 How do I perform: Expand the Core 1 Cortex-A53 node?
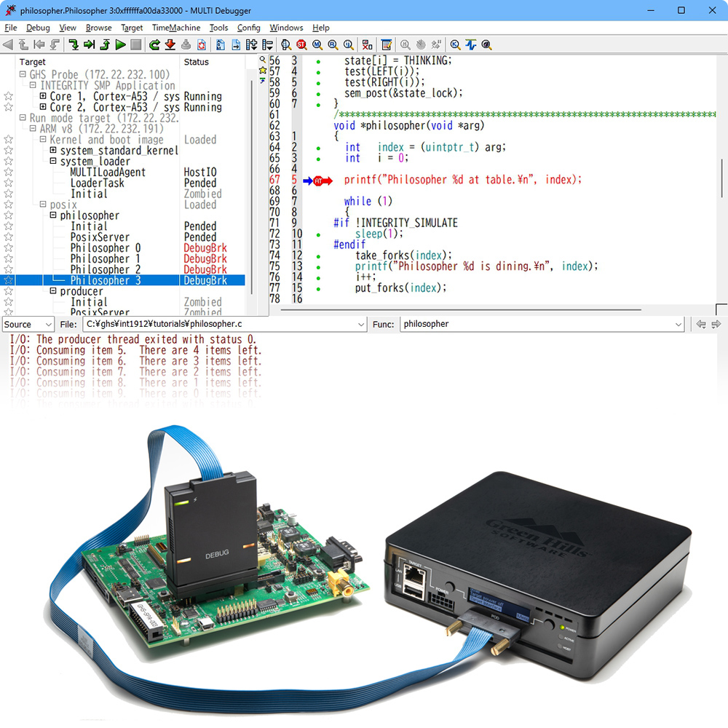[43, 95]
